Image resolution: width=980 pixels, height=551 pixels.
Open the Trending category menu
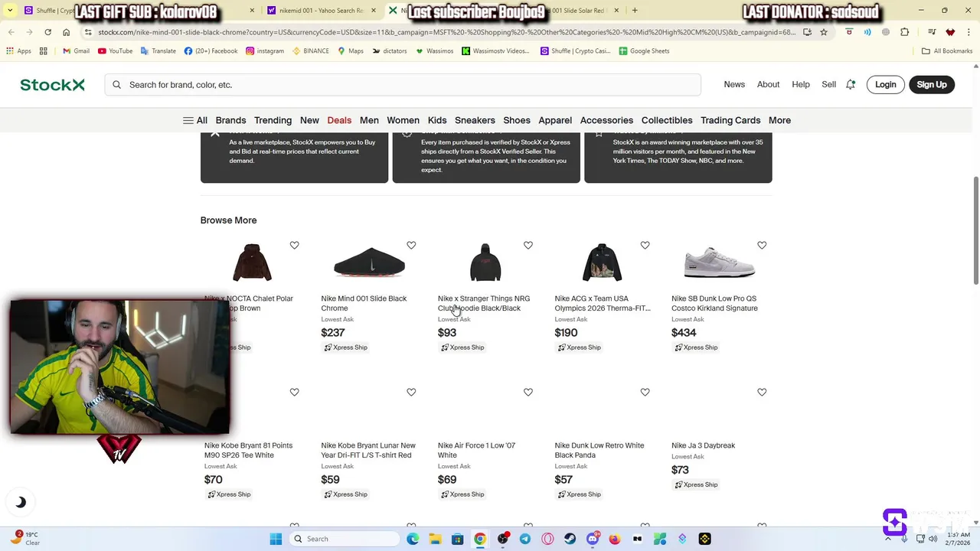pos(273,120)
